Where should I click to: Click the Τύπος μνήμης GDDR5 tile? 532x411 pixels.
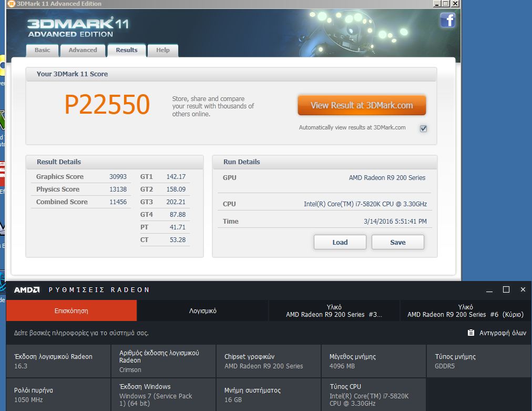point(479,361)
